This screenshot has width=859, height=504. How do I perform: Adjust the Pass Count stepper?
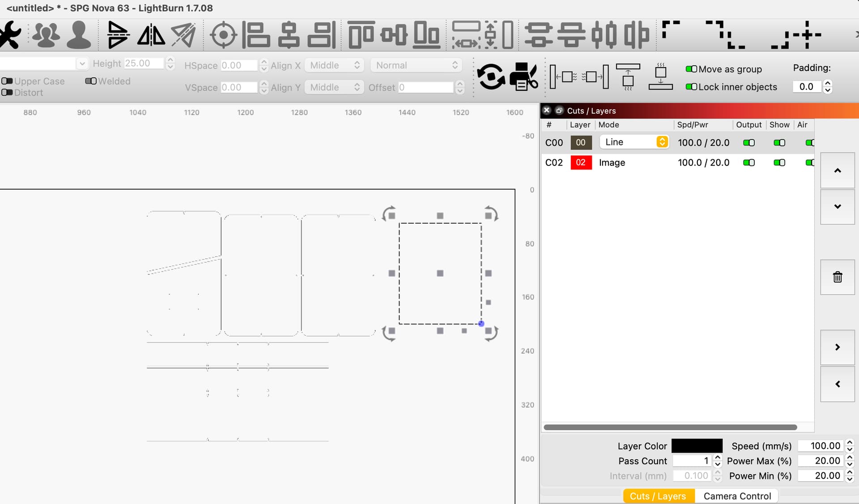pos(718,461)
